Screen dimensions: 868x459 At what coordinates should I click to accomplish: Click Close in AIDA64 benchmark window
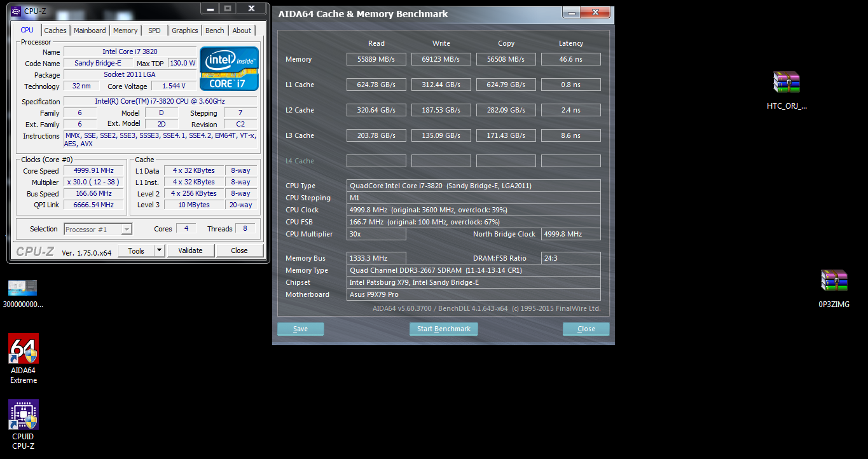tap(586, 329)
